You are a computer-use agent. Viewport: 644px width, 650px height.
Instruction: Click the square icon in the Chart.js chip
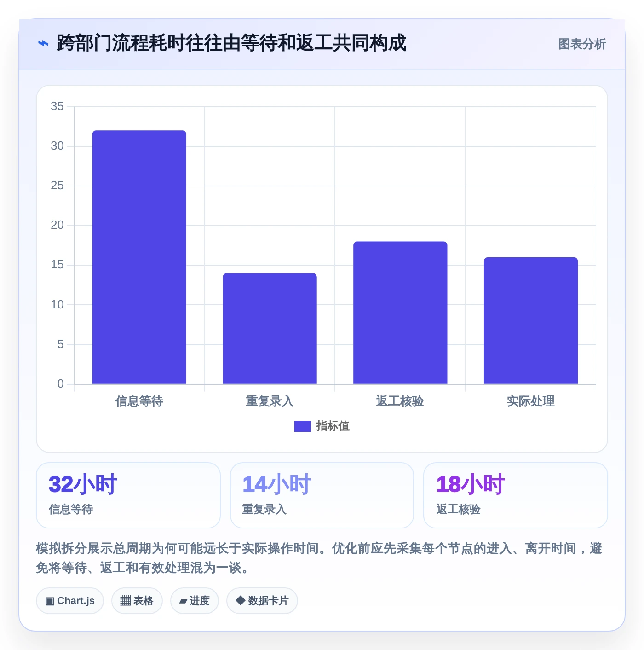coord(50,601)
